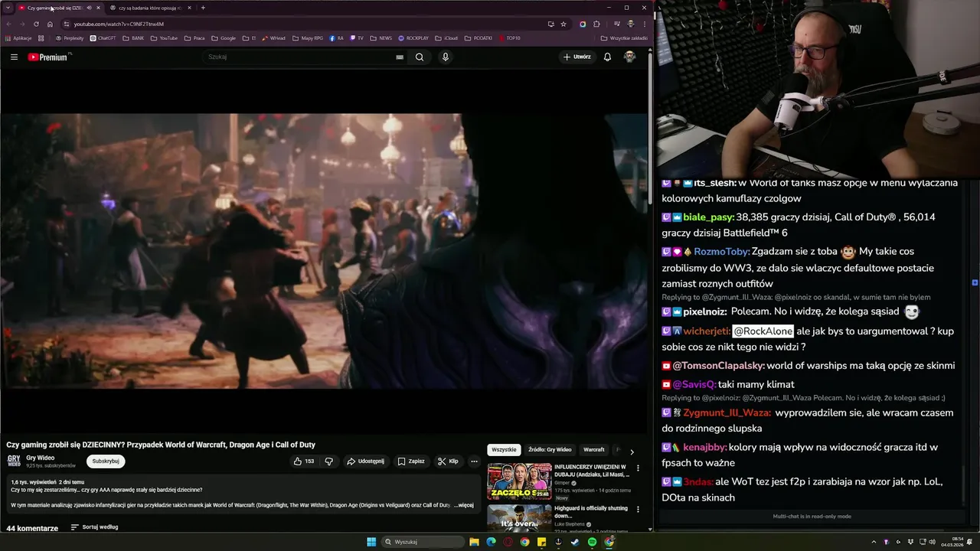980x551 pixels.
Task: Switch to 'czy są badania które opisują' tab
Action: 150,8
